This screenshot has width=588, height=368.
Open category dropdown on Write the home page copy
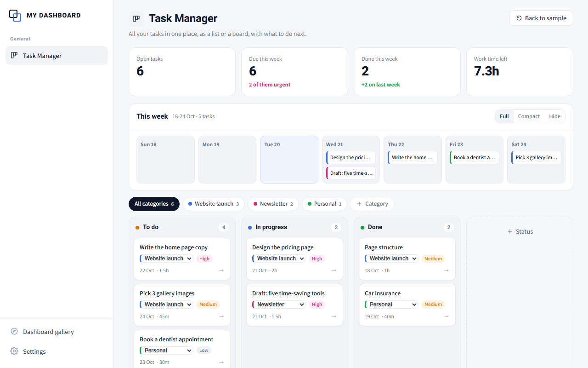point(166,259)
